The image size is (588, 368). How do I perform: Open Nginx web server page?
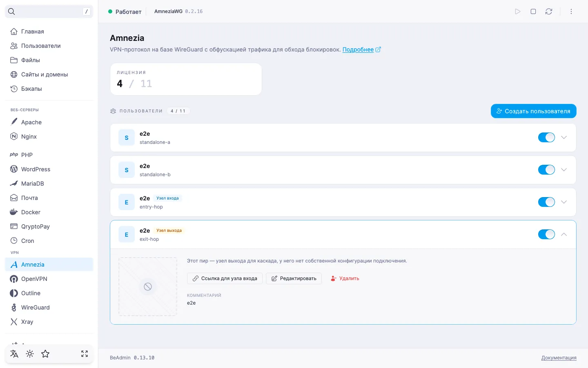(x=49, y=137)
